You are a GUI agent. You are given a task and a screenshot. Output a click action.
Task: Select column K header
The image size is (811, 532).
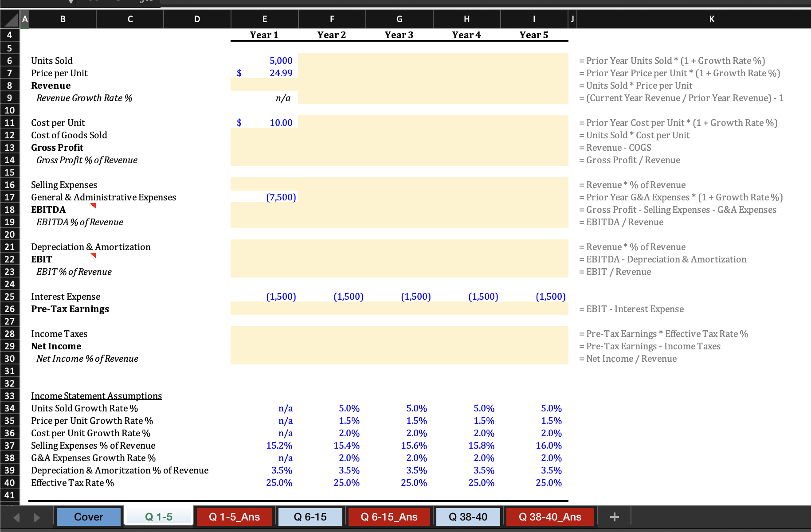[712, 19]
